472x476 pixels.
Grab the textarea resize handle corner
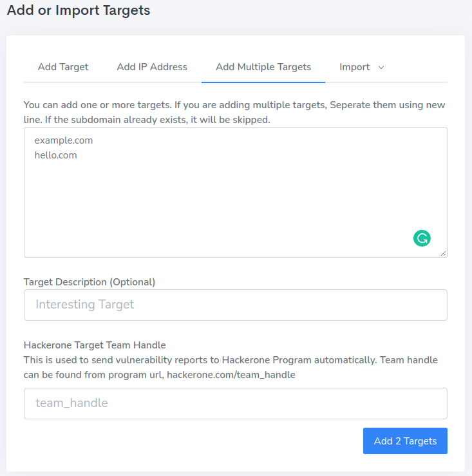click(x=444, y=254)
